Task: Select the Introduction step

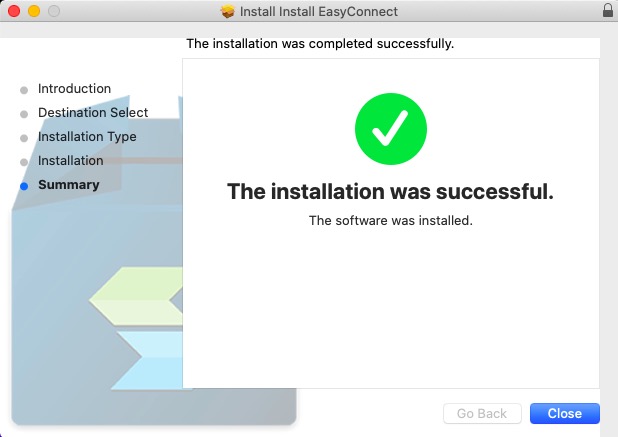Action: pyautogui.click(x=74, y=89)
